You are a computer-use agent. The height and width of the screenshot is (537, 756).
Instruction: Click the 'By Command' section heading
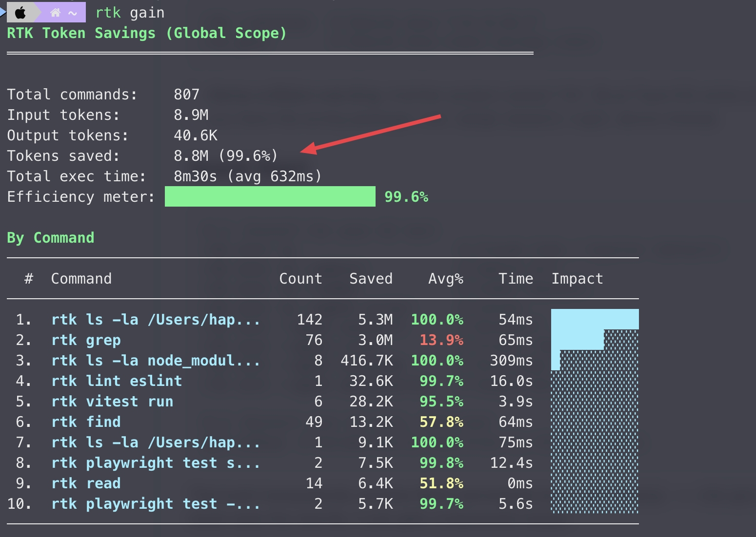[x=51, y=238]
